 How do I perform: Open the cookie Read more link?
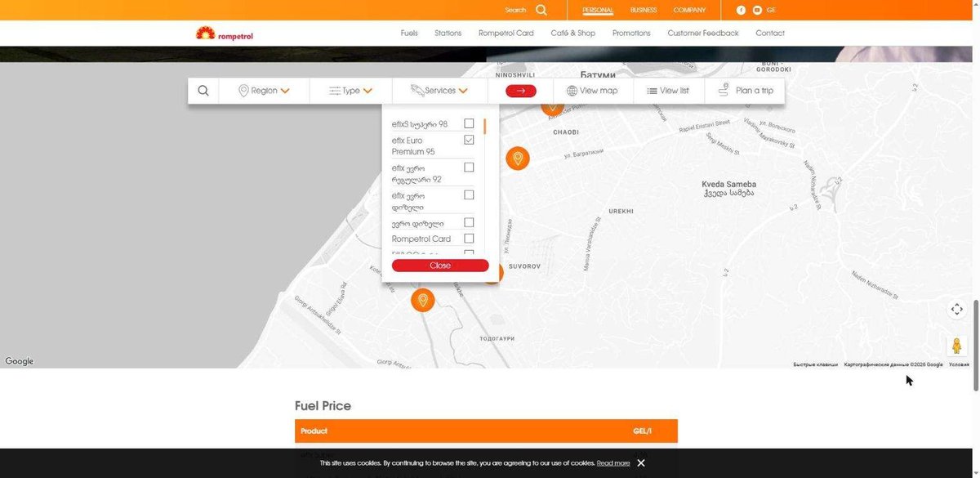coord(613,463)
